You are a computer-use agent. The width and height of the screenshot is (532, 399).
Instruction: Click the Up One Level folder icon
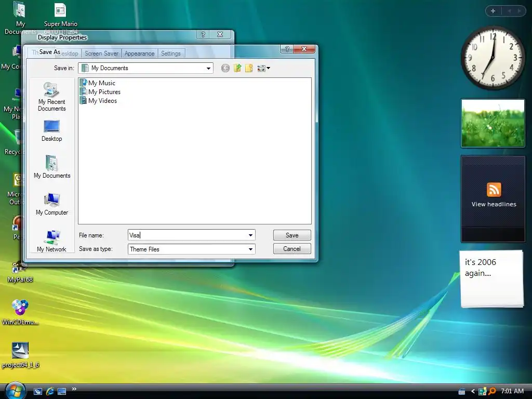(237, 68)
